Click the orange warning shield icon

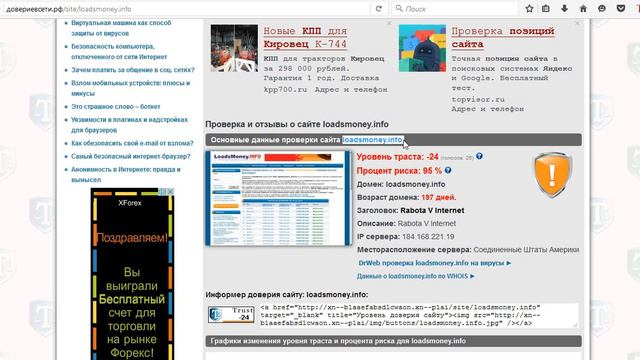pyautogui.click(x=553, y=175)
